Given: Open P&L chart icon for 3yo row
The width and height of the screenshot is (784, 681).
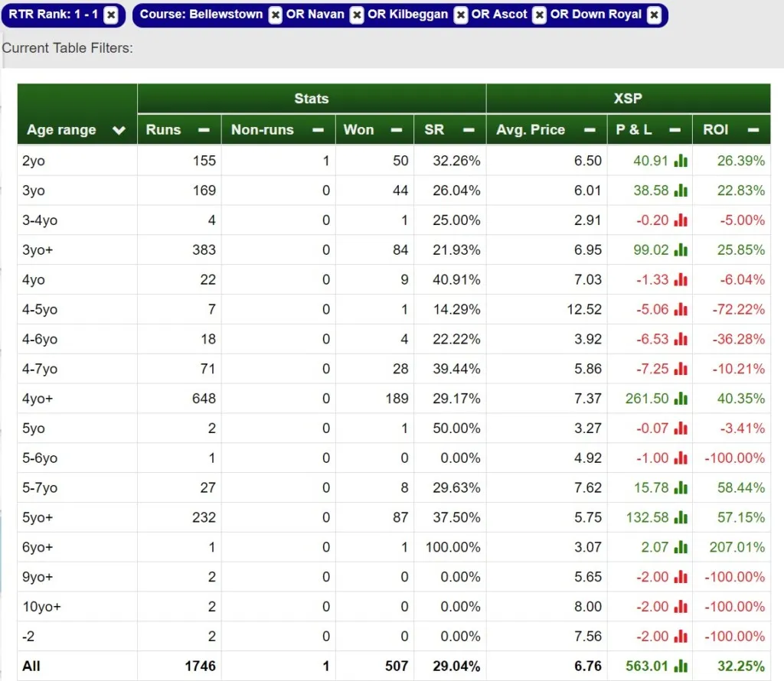Looking at the screenshot, I should click(x=681, y=191).
